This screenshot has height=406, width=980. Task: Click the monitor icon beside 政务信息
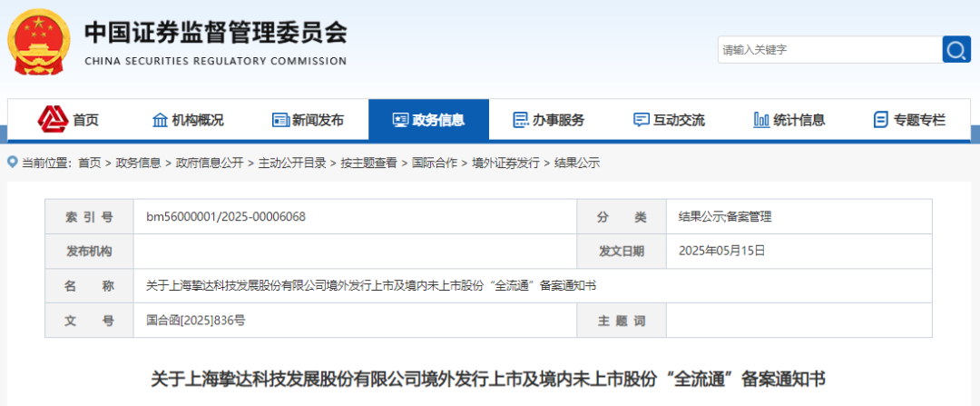click(401, 120)
